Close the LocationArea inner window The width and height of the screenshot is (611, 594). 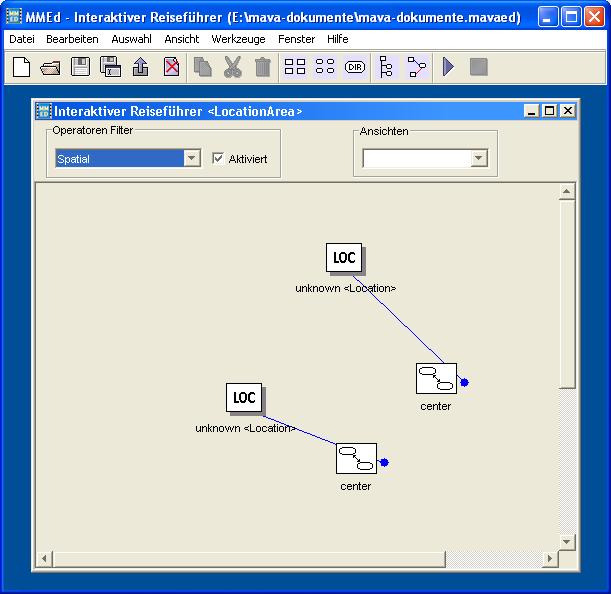(x=568, y=111)
